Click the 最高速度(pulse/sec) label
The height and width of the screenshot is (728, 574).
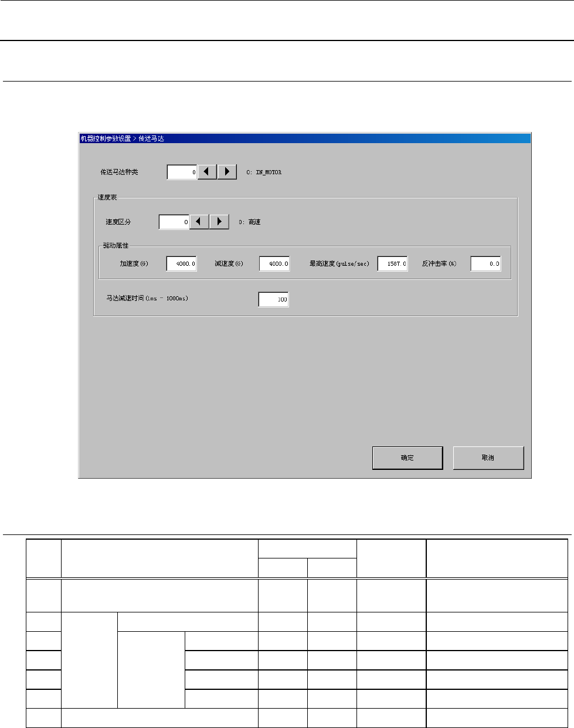click(339, 264)
